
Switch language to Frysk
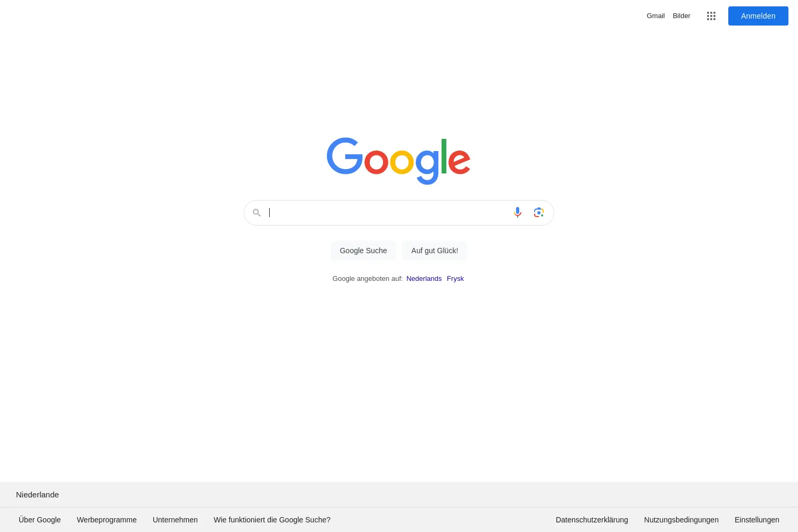click(x=455, y=279)
